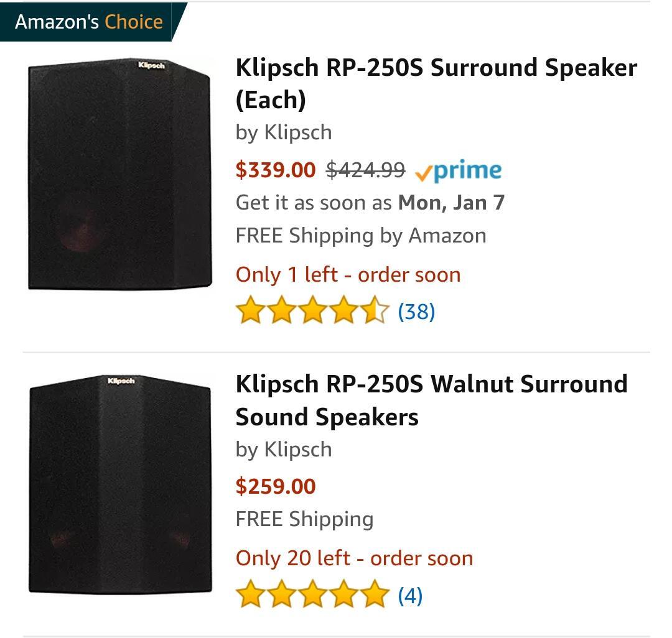Screen dimensions: 672x638
Task: Click FREE Shipping on the $259.00 listing
Action: (304, 519)
